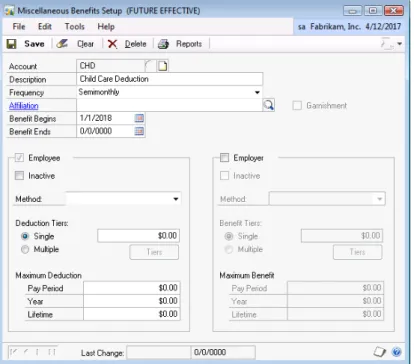Image resolution: width=414 pixels, height=364 pixels.
Task: Click the help question mark icon
Action: 396,352
